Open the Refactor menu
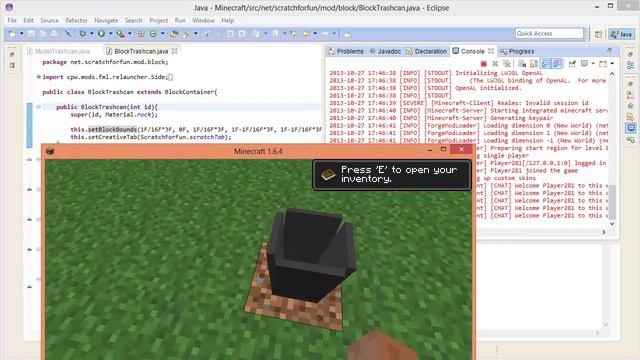The width and height of the screenshot is (640, 360). (x=76, y=20)
